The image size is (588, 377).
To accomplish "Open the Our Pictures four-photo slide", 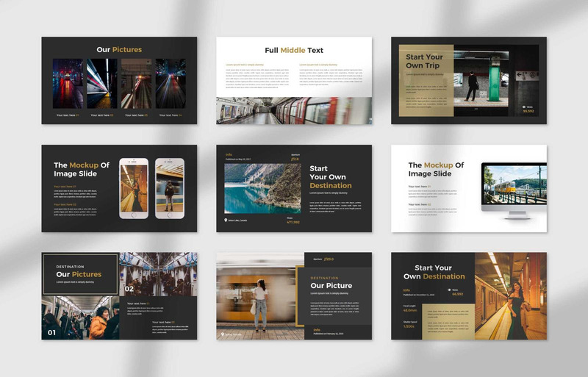I will pos(119,80).
